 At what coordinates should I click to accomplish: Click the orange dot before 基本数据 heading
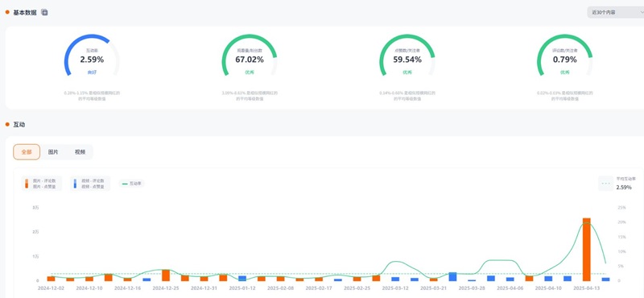tap(7, 12)
